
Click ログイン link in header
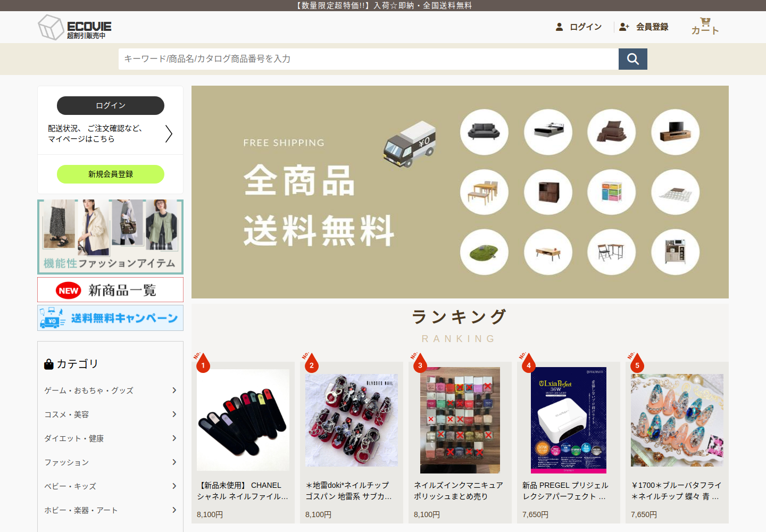(586, 27)
